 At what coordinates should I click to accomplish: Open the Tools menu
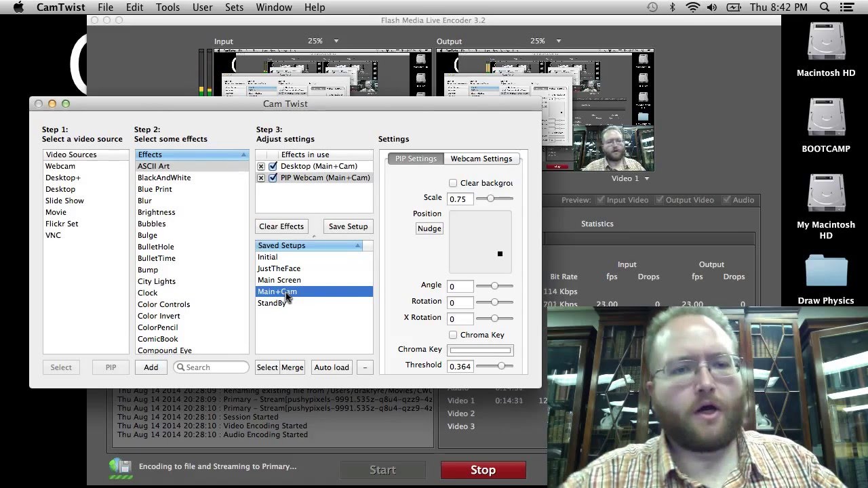click(167, 7)
